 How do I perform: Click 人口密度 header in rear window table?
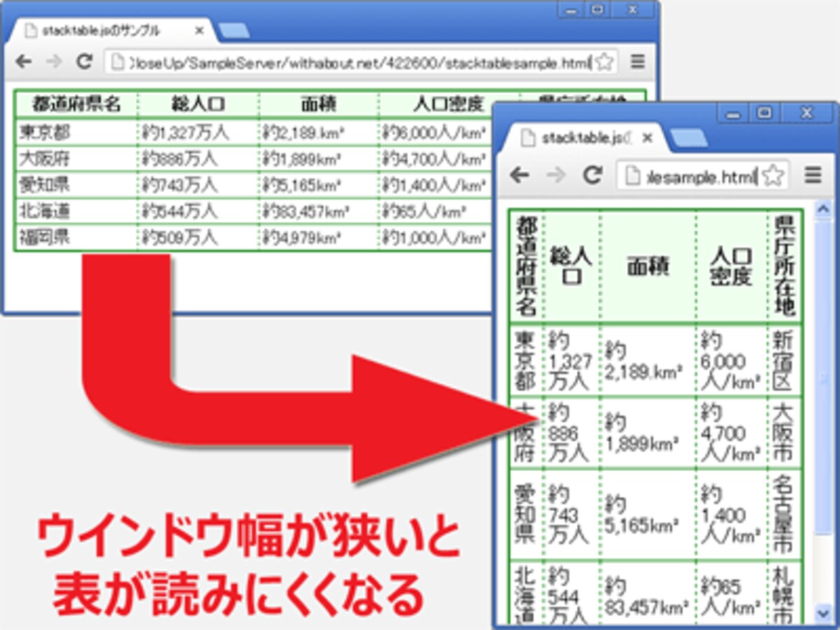point(449,105)
